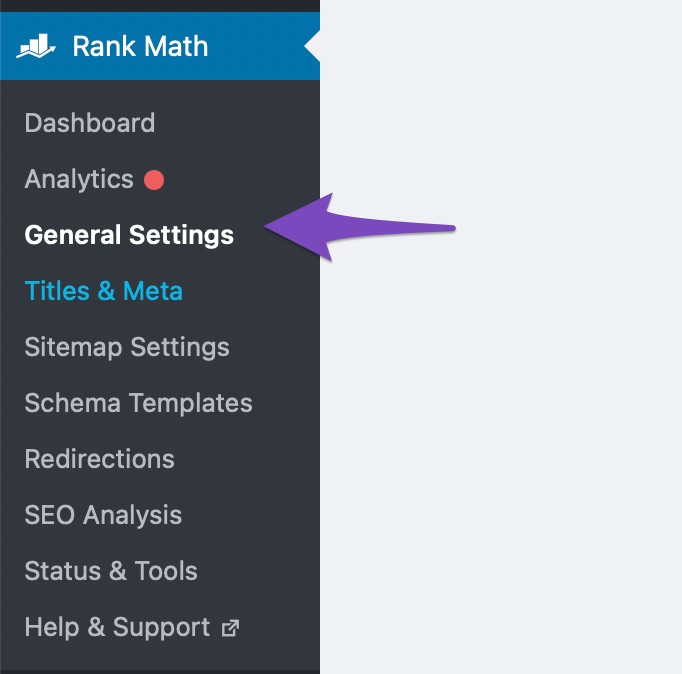Open Schema Templates
682x674 pixels.
(138, 403)
